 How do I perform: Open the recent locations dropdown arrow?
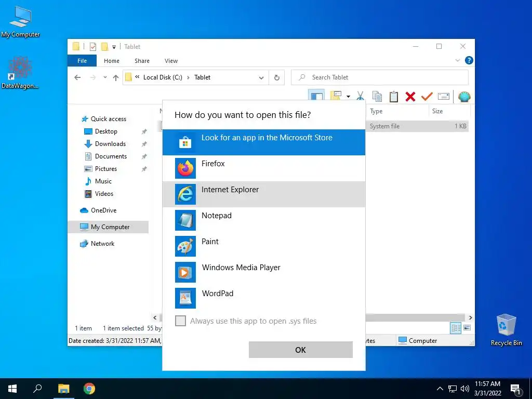[105, 77]
